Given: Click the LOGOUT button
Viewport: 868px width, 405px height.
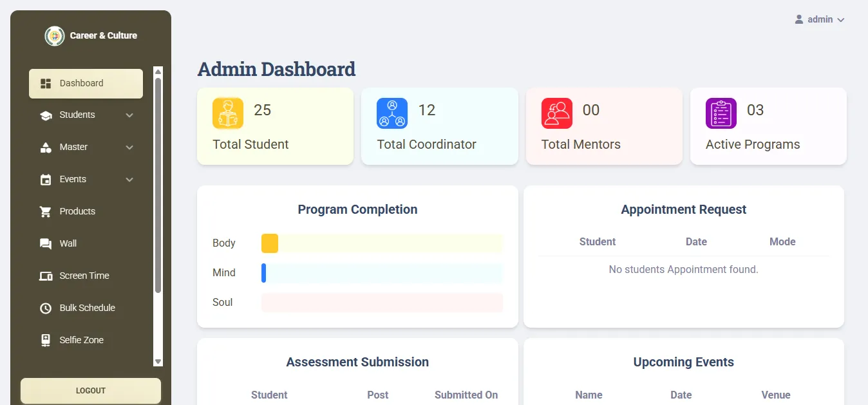Looking at the screenshot, I should click(90, 390).
